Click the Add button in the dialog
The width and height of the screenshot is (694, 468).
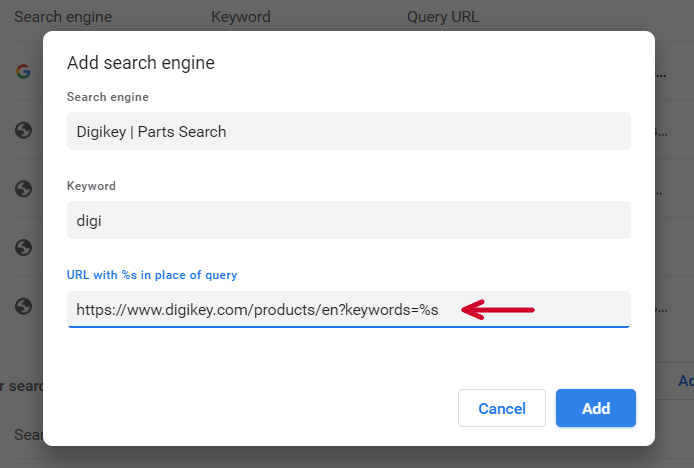click(596, 408)
